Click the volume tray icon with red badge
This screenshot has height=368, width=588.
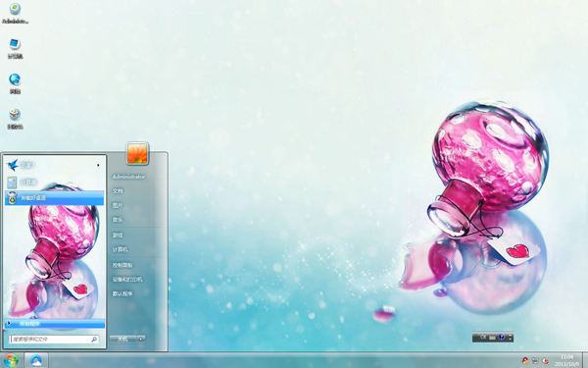pos(545,360)
